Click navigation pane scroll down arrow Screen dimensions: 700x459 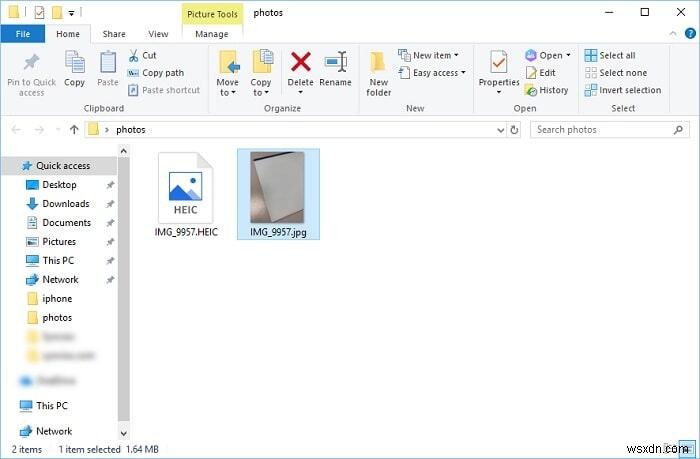pyautogui.click(x=124, y=433)
